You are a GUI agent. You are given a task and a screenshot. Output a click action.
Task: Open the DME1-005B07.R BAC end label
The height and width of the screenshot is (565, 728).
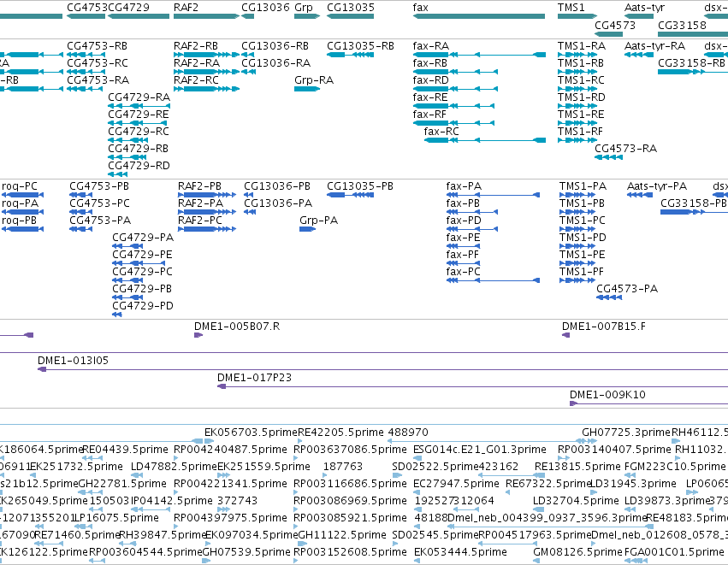(x=237, y=327)
